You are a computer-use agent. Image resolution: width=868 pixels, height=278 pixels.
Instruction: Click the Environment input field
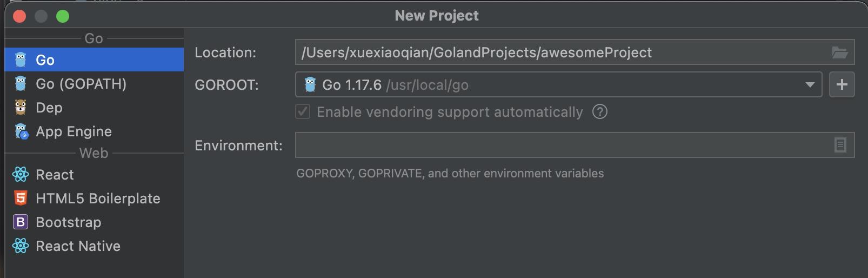562,145
